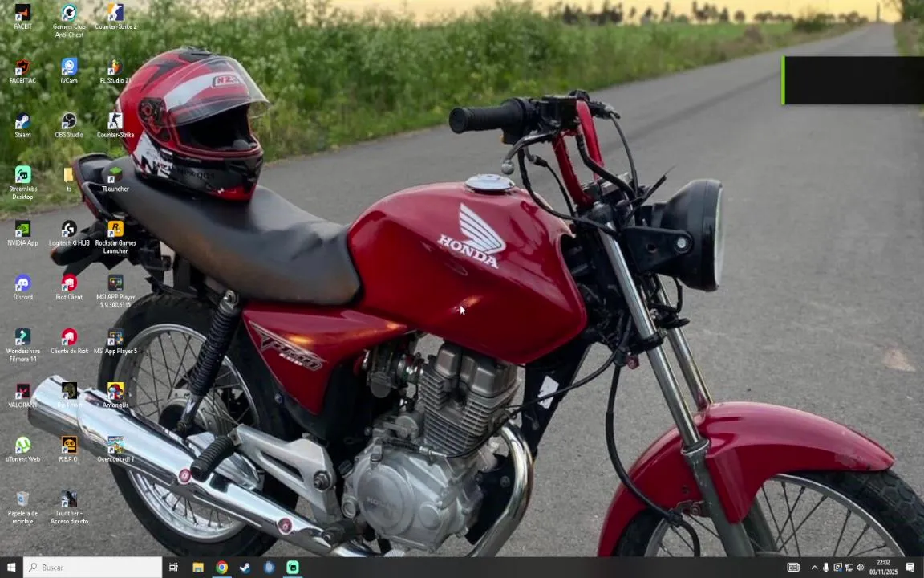Select 'launcher - Acceso directo' shortcut
Image resolution: width=924 pixels, height=578 pixels.
tap(69, 508)
